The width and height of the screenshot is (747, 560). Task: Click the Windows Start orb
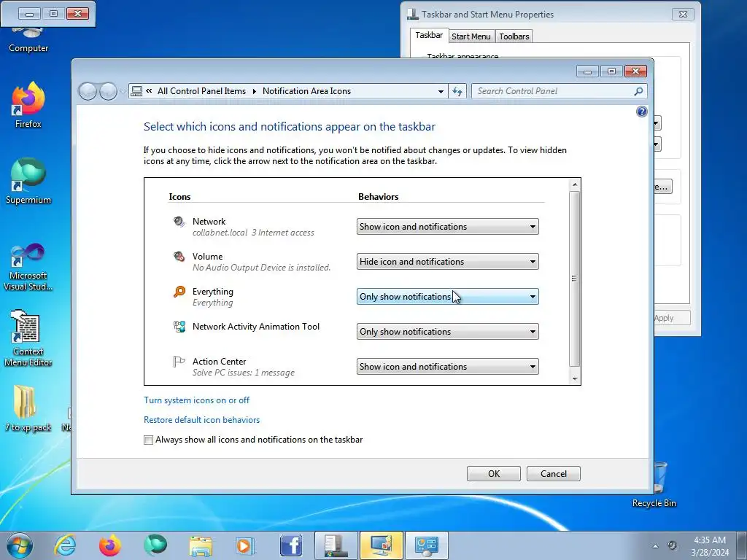click(x=20, y=545)
